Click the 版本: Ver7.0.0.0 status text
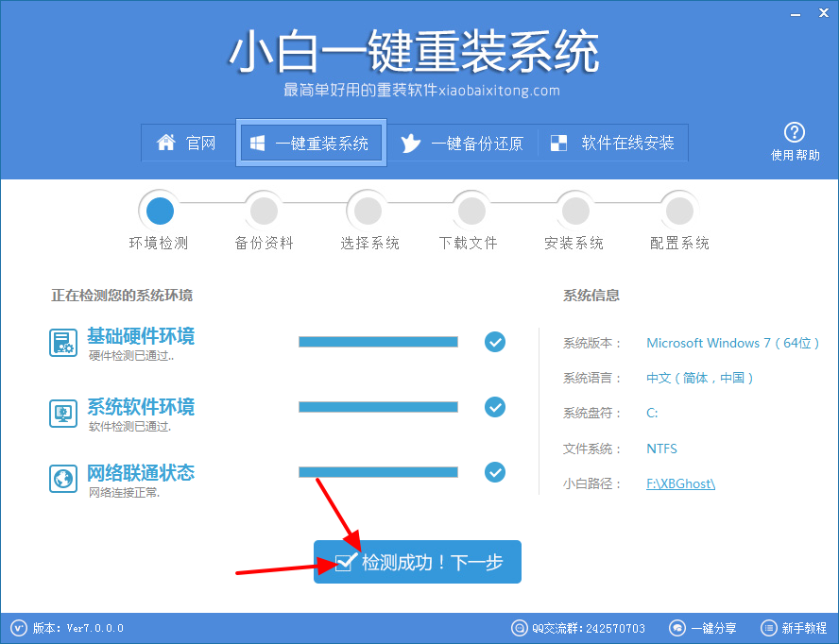Screen dimensions: 839x644 point(78,628)
